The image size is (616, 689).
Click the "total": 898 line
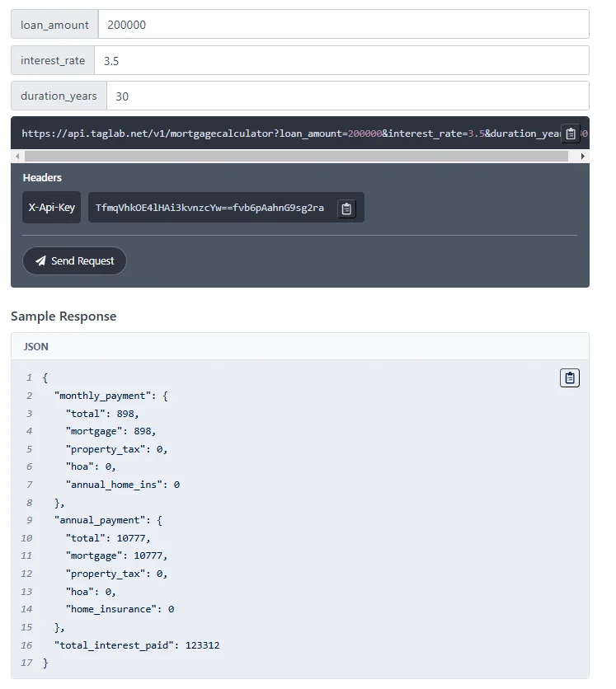click(102, 414)
